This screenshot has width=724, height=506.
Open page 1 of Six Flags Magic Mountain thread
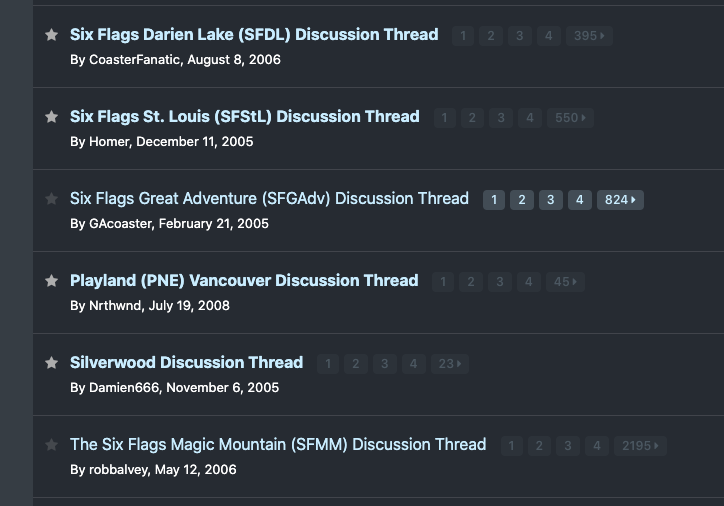pos(512,446)
